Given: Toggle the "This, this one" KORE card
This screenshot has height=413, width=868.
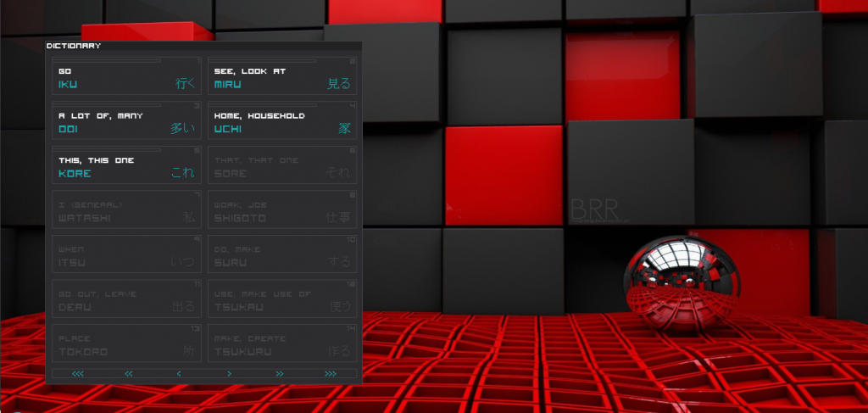Looking at the screenshot, I should tap(126, 166).
